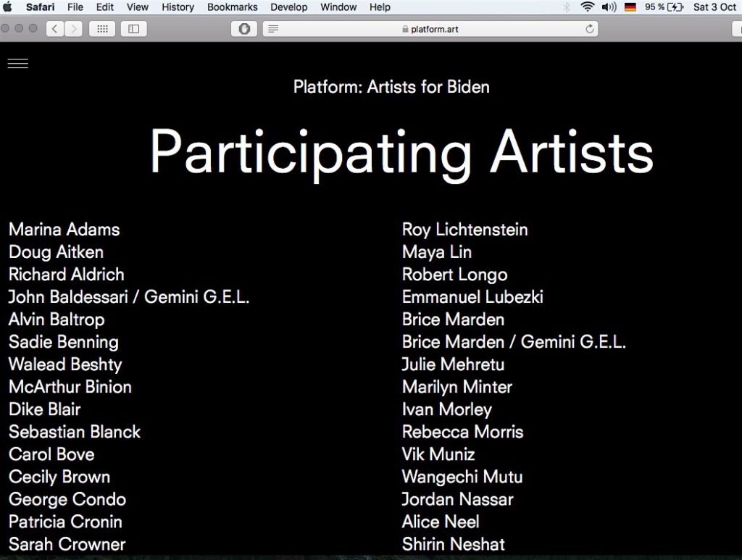Open Carol Bove's entry
The height and width of the screenshot is (560, 742).
(x=51, y=454)
